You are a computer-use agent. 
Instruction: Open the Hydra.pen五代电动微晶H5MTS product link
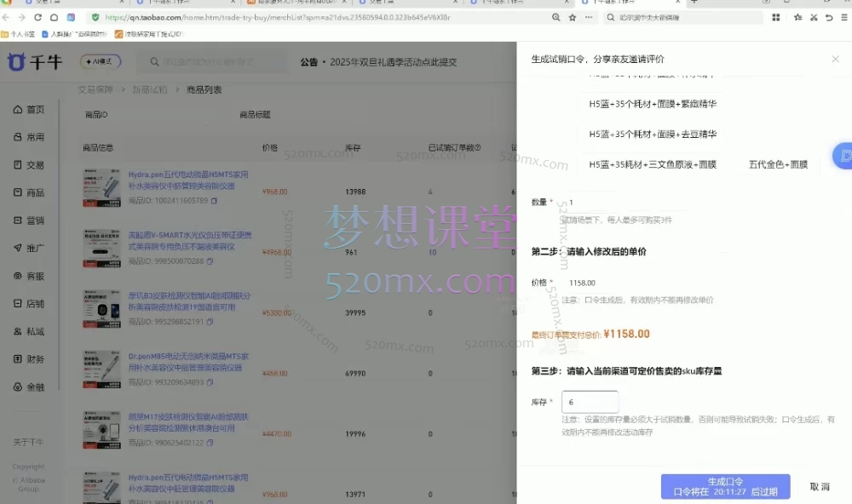coord(189,175)
